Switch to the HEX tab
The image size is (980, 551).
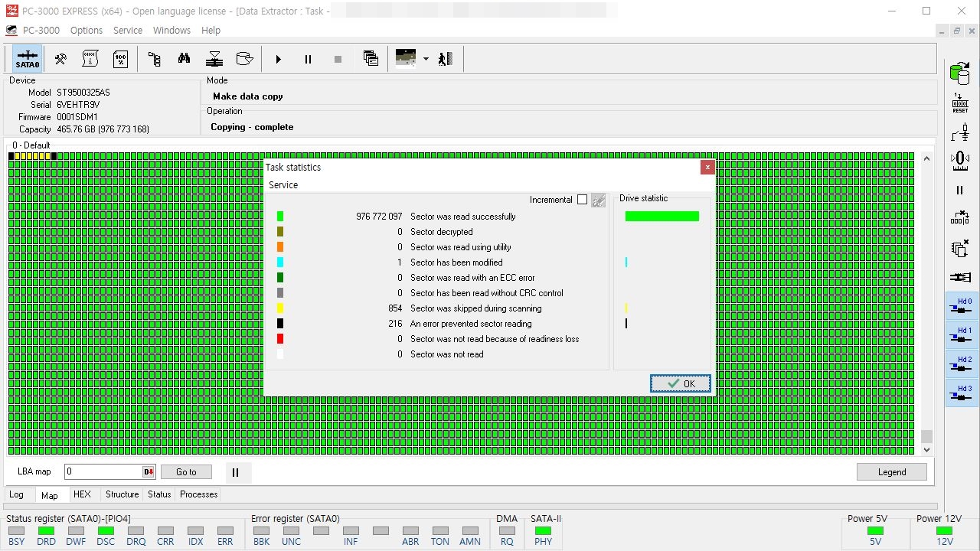click(82, 494)
